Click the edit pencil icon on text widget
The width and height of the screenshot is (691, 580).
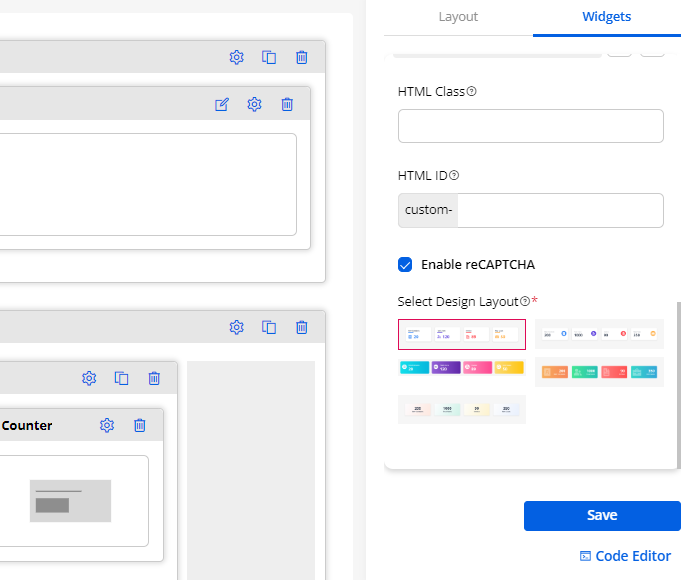point(222,104)
